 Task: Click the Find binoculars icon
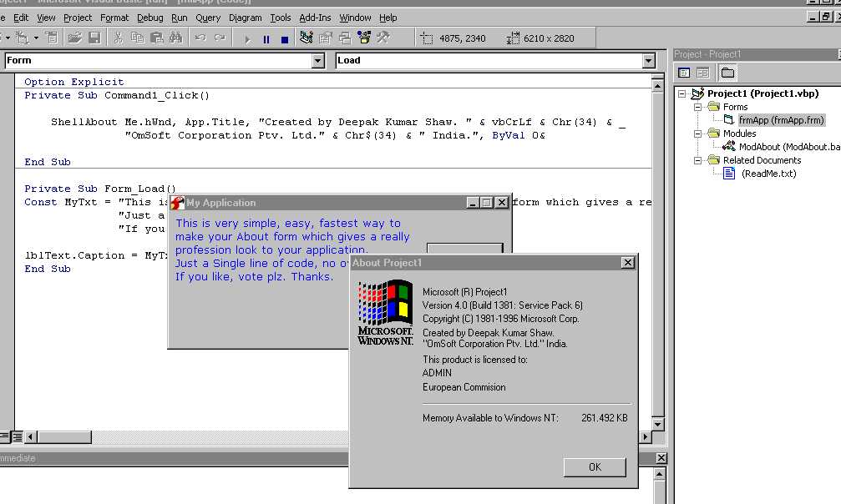pyautogui.click(x=175, y=38)
